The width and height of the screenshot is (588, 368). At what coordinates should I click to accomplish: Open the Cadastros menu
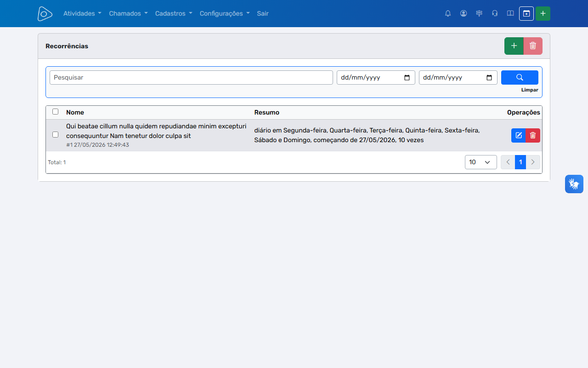[x=174, y=13]
